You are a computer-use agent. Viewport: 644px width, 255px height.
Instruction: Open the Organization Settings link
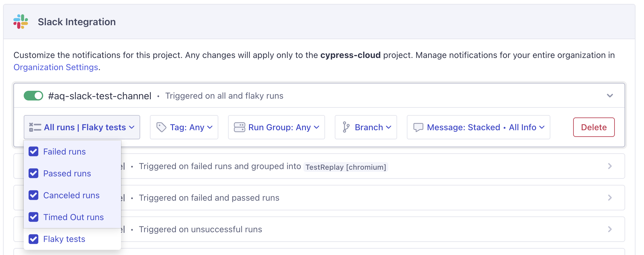click(x=56, y=67)
